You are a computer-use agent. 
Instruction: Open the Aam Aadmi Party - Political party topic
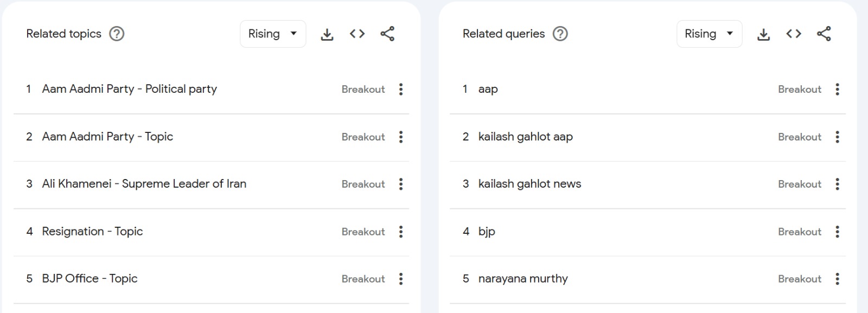[129, 89]
